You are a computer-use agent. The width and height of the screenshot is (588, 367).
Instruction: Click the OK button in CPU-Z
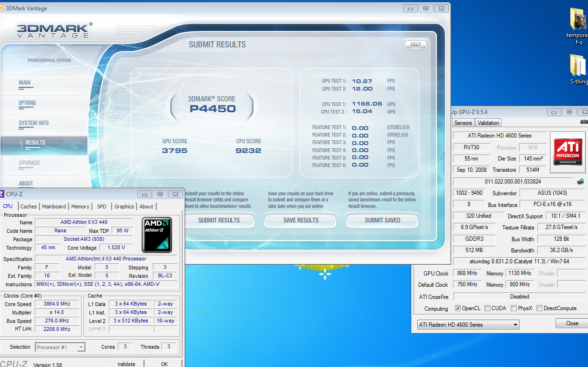tap(164, 364)
